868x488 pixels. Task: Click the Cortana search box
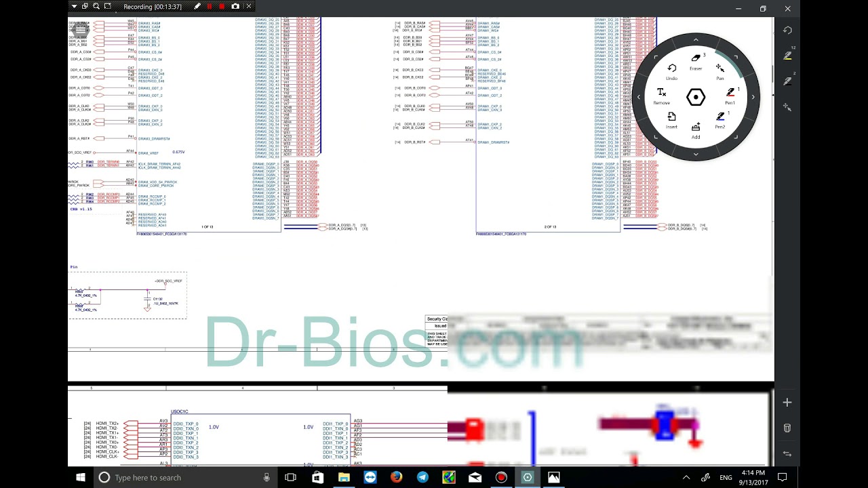click(x=186, y=477)
